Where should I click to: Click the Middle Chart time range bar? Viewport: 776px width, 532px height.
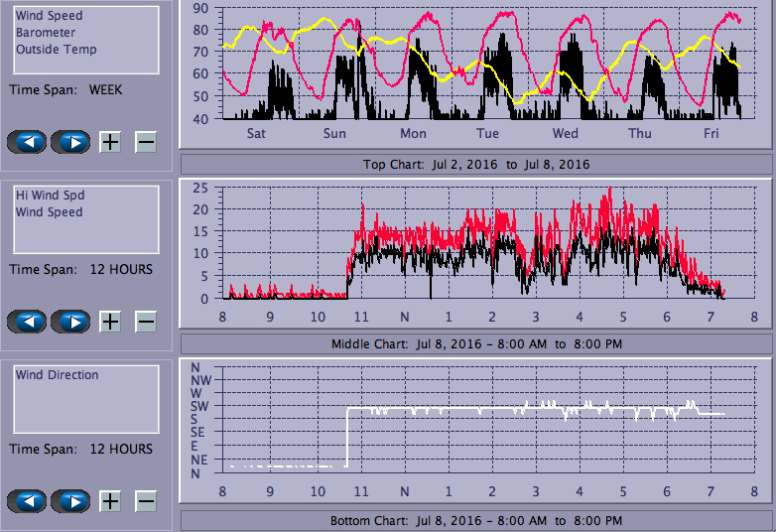point(476,343)
